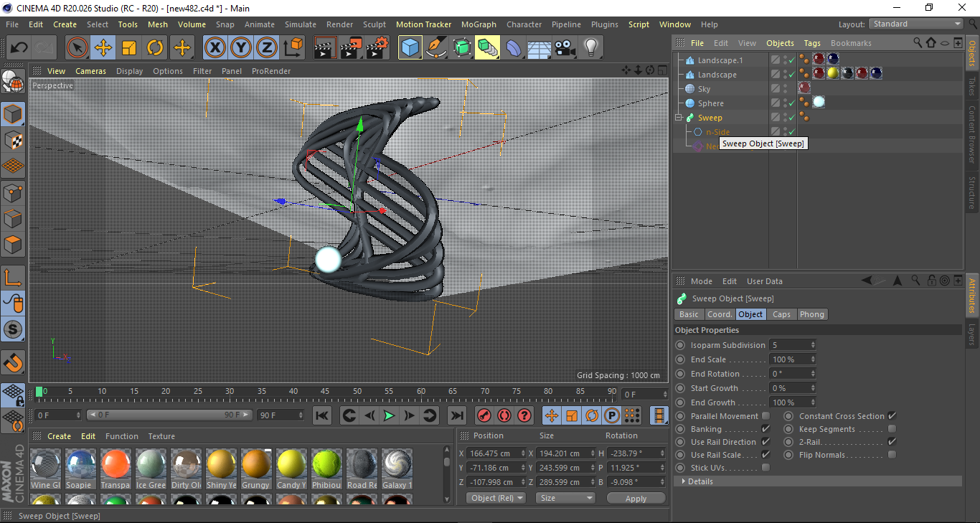Play the animation forwards
This screenshot has width=980, height=523.
click(389, 415)
